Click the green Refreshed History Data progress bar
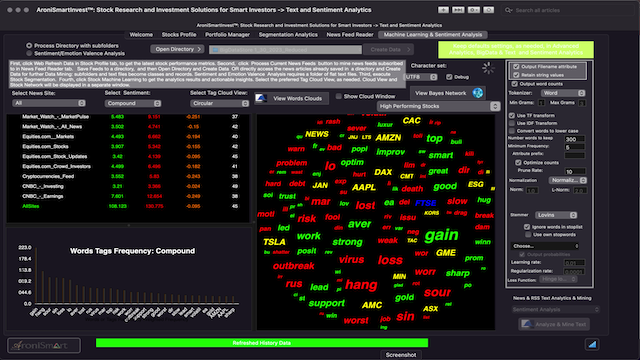 [x=262, y=343]
